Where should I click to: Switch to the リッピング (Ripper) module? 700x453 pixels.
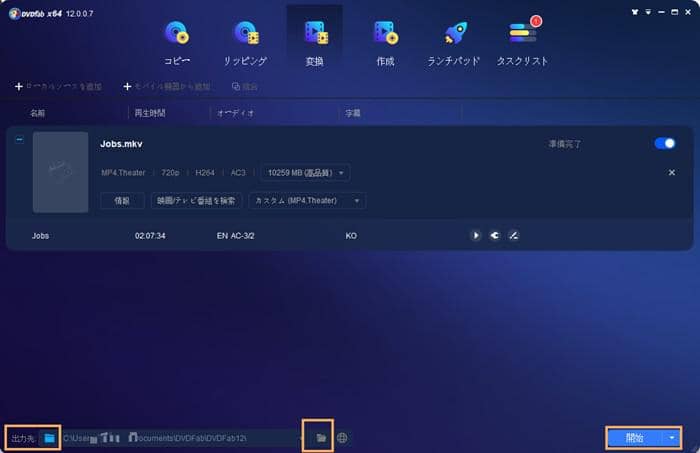click(246, 44)
